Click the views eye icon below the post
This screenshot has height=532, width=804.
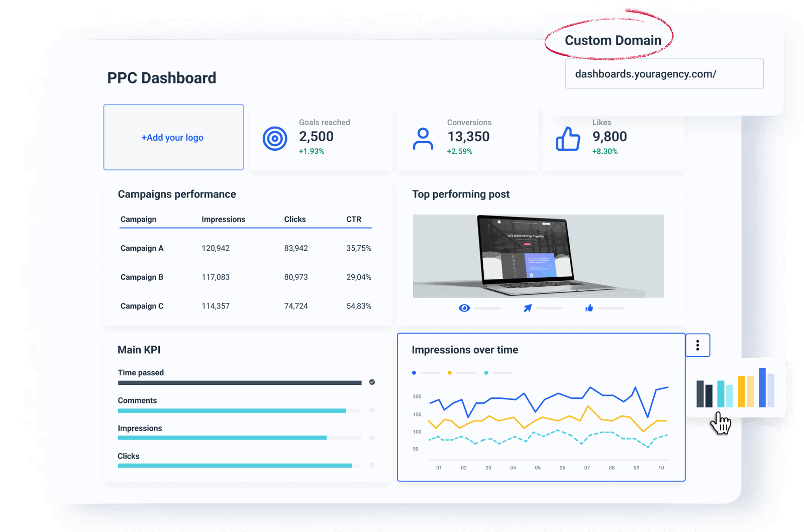[x=464, y=307]
